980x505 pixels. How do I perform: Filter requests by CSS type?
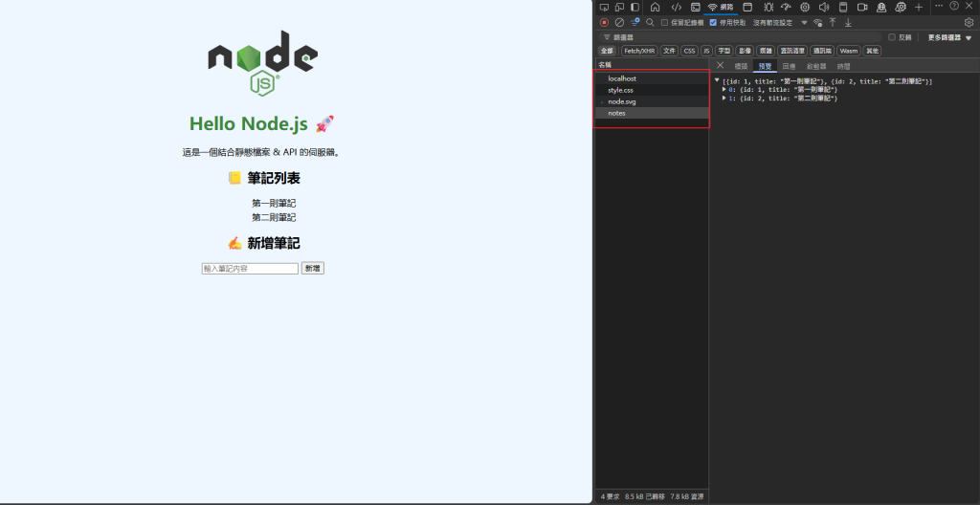tap(689, 51)
